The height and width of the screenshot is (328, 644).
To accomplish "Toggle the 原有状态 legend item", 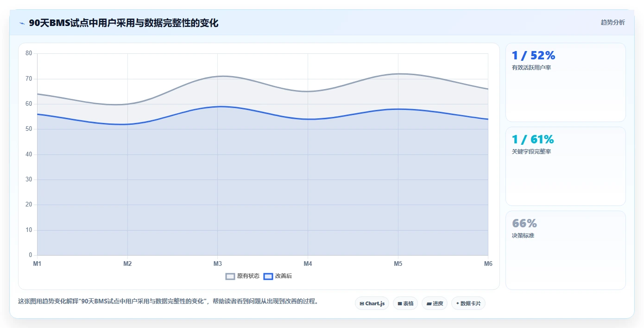I will [x=242, y=276].
